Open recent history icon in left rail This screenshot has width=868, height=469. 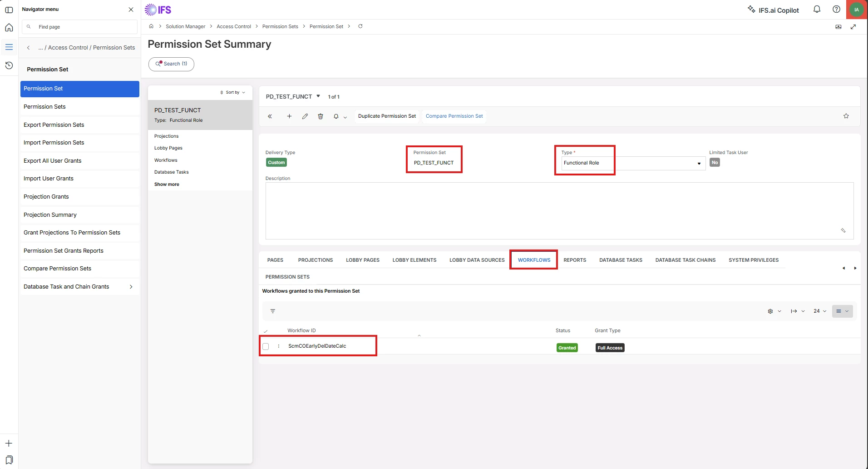click(x=9, y=65)
